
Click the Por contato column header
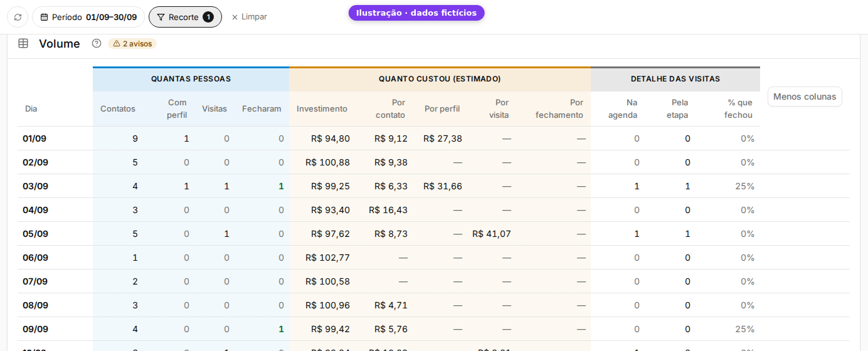(x=390, y=108)
